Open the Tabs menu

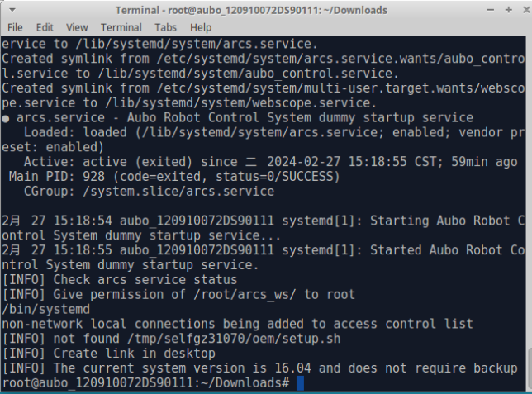(165, 27)
